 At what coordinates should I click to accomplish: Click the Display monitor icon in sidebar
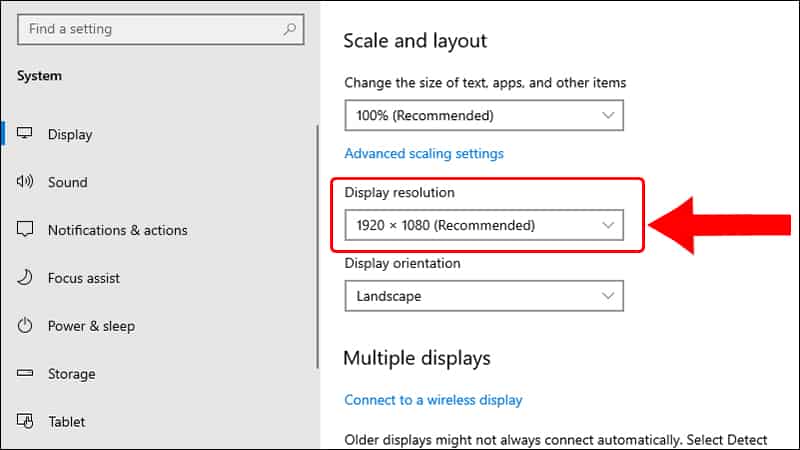[x=26, y=134]
